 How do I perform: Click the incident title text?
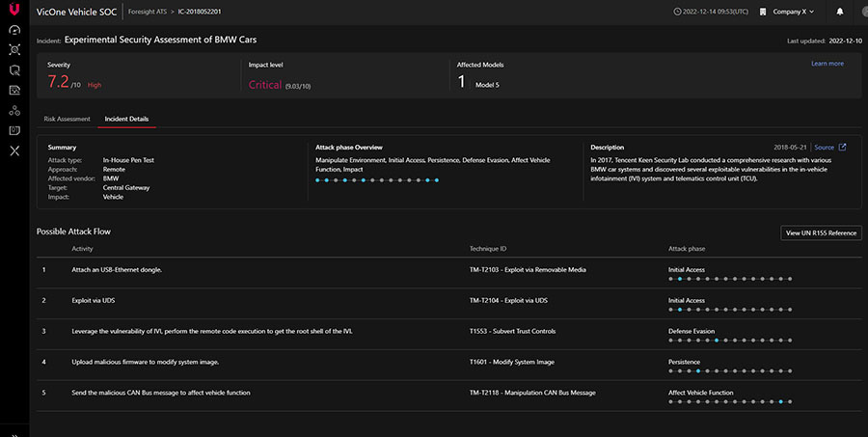pyautogui.click(x=160, y=40)
